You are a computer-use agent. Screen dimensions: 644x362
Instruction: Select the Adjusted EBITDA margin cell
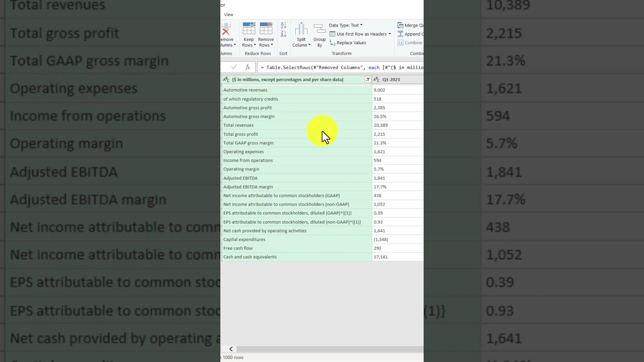pyautogui.click(x=297, y=187)
